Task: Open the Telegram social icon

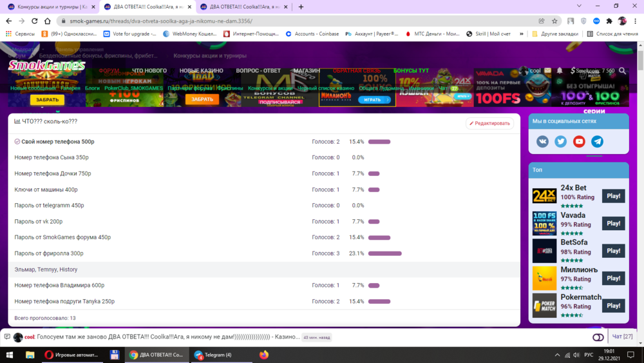Action: pyautogui.click(x=597, y=141)
